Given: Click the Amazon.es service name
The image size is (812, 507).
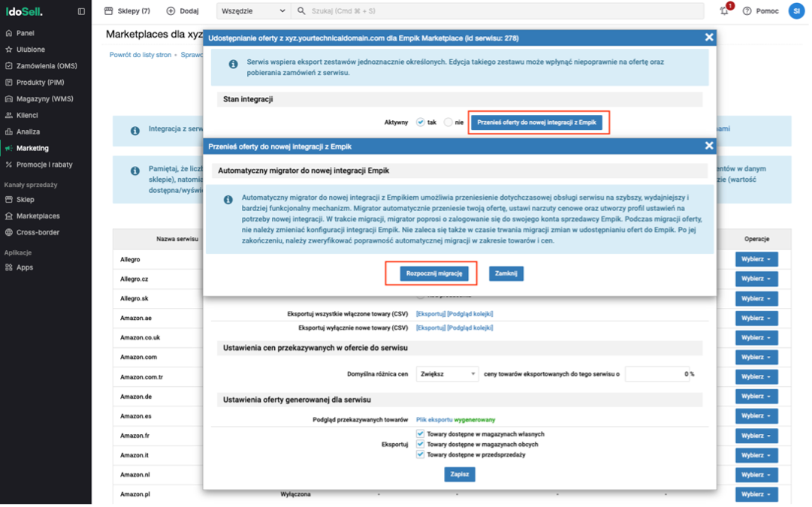Looking at the screenshot, I should point(136,416).
